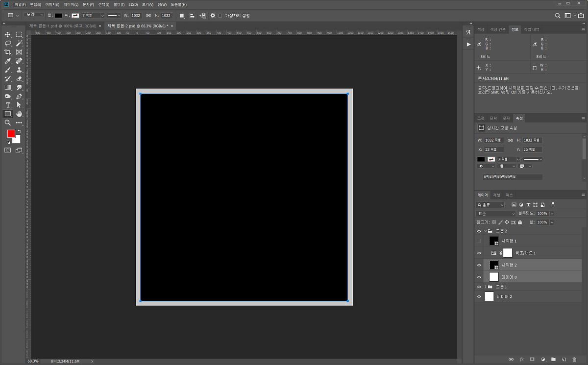The width and height of the screenshot is (588, 365).
Task: Delete layer using the trash icon
Action: pos(575,359)
